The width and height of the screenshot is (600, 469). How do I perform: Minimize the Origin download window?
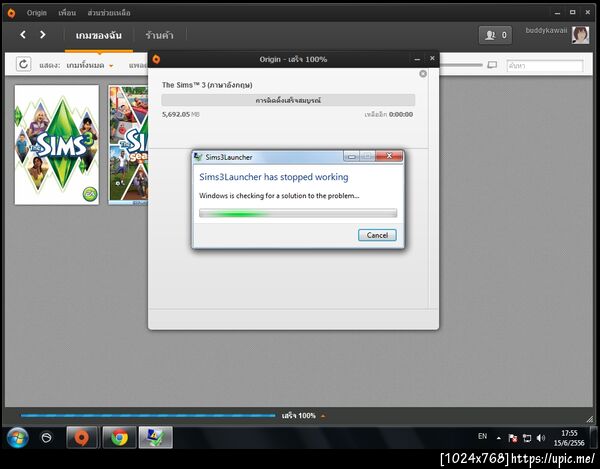[x=417, y=59]
